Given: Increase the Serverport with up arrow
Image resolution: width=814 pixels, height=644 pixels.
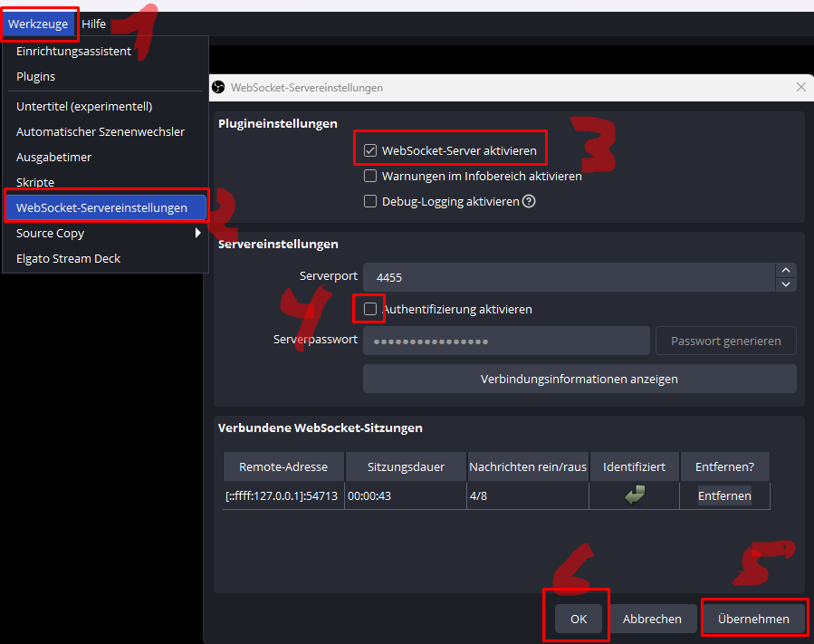Looking at the screenshot, I should (x=786, y=270).
